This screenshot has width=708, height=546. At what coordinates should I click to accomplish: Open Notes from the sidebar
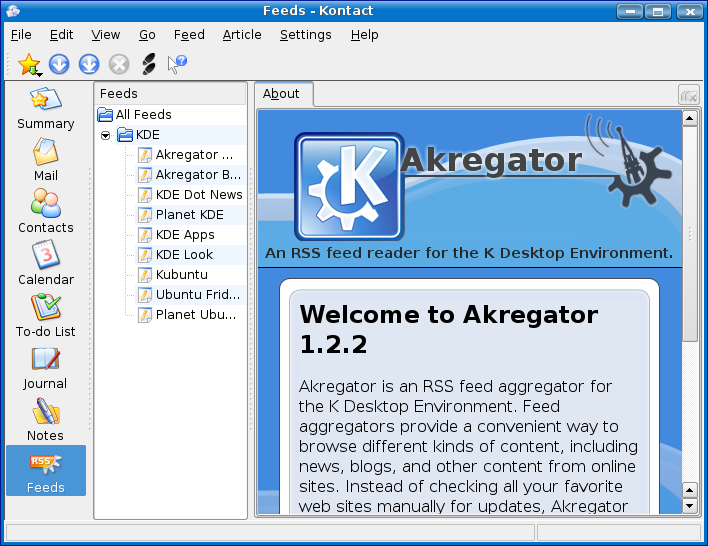click(45, 420)
